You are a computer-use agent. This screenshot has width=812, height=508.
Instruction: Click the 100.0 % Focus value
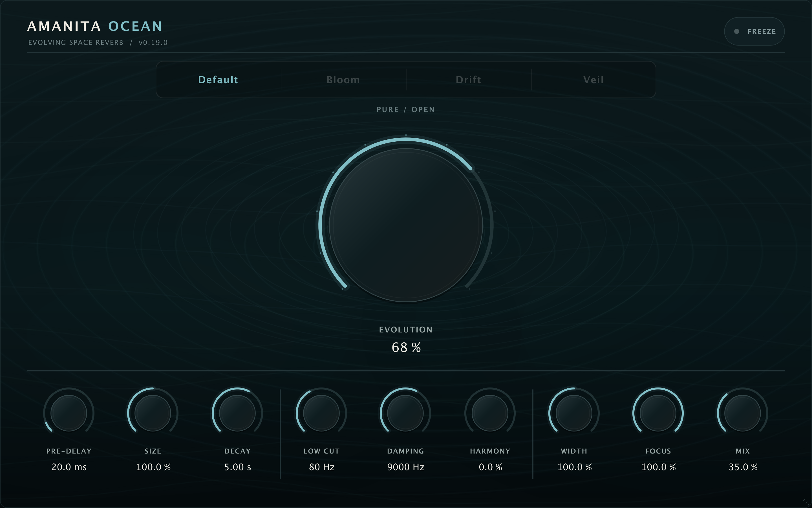coord(658,467)
